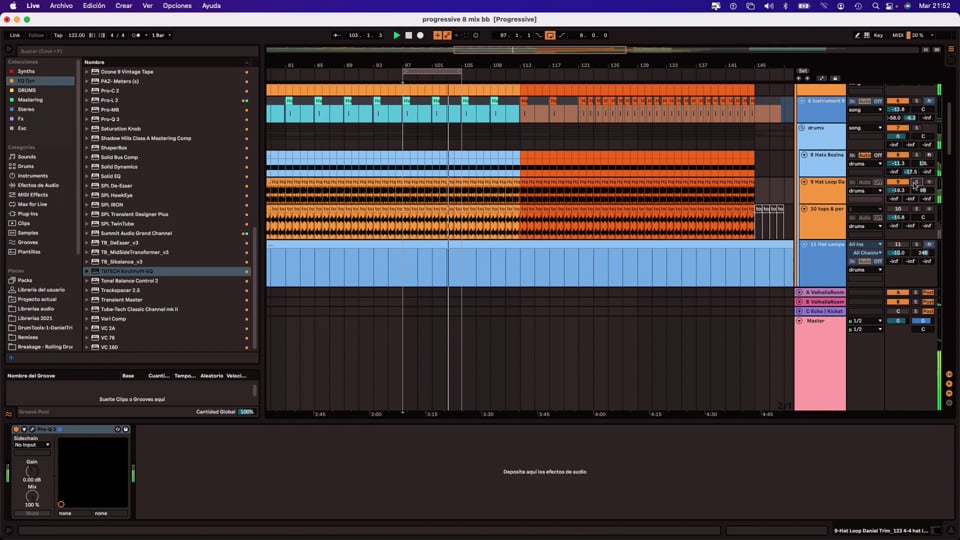Viewport: 960px width, 540px height.
Task: Open the Archivo menu
Action: [61, 6]
